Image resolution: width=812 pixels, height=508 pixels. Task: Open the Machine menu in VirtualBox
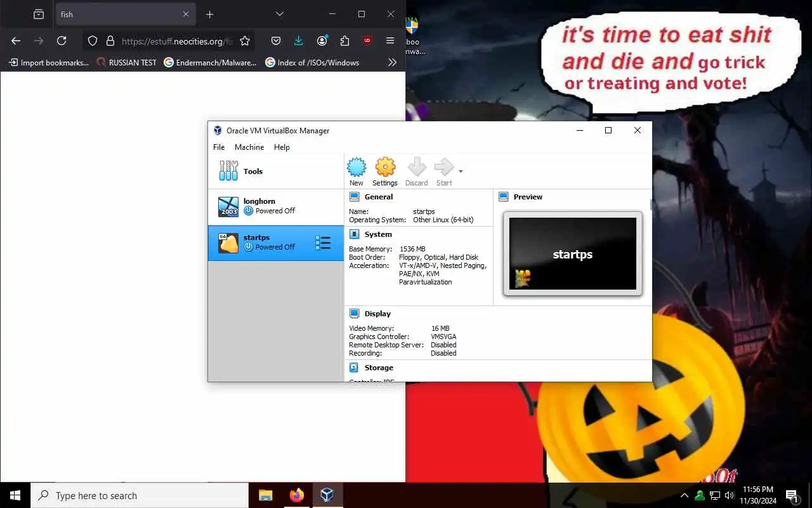pos(249,147)
